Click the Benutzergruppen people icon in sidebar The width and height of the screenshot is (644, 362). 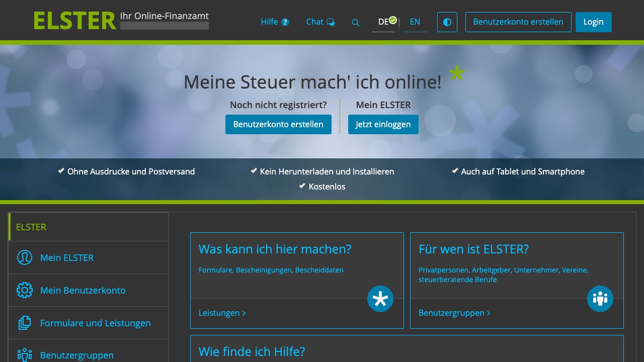coord(25,355)
